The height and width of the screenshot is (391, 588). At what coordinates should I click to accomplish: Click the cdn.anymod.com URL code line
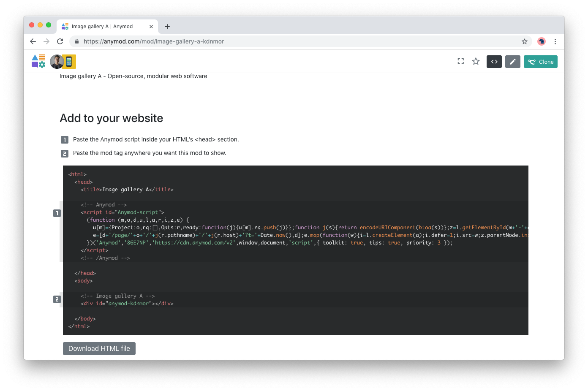coord(269,243)
